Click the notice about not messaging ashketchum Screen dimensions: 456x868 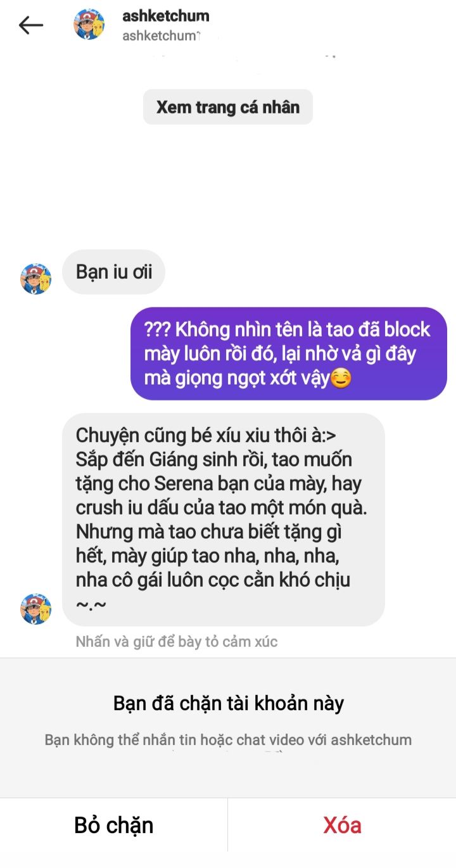228,740
